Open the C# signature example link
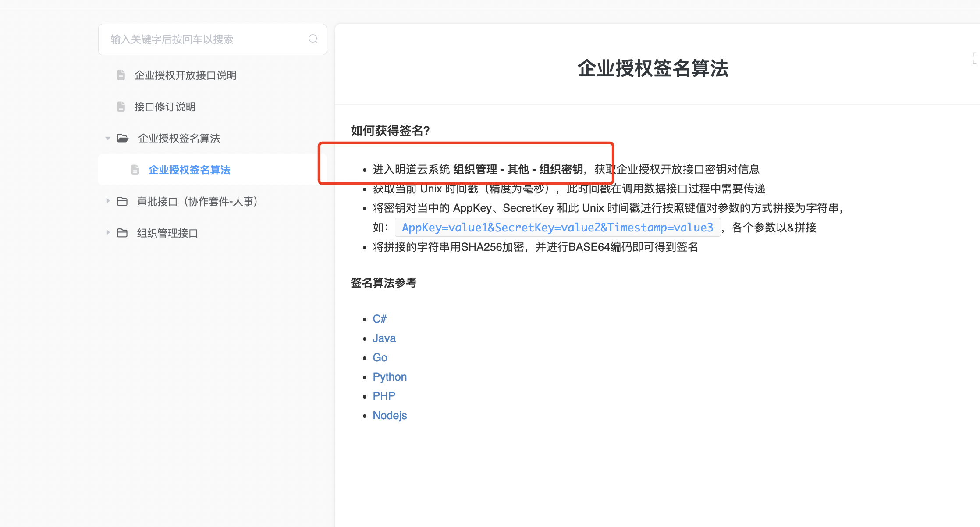The height and width of the screenshot is (527, 980). click(380, 319)
